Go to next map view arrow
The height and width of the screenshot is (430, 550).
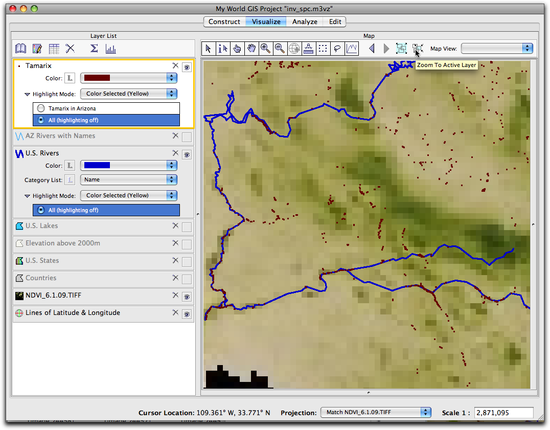coord(386,48)
